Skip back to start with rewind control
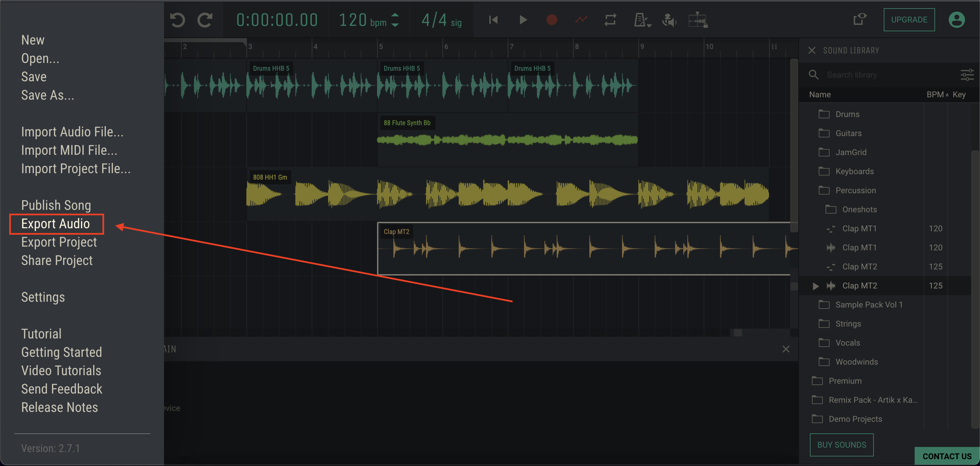The height and width of the screenshot is (466, 980). (x=493, y=20)
